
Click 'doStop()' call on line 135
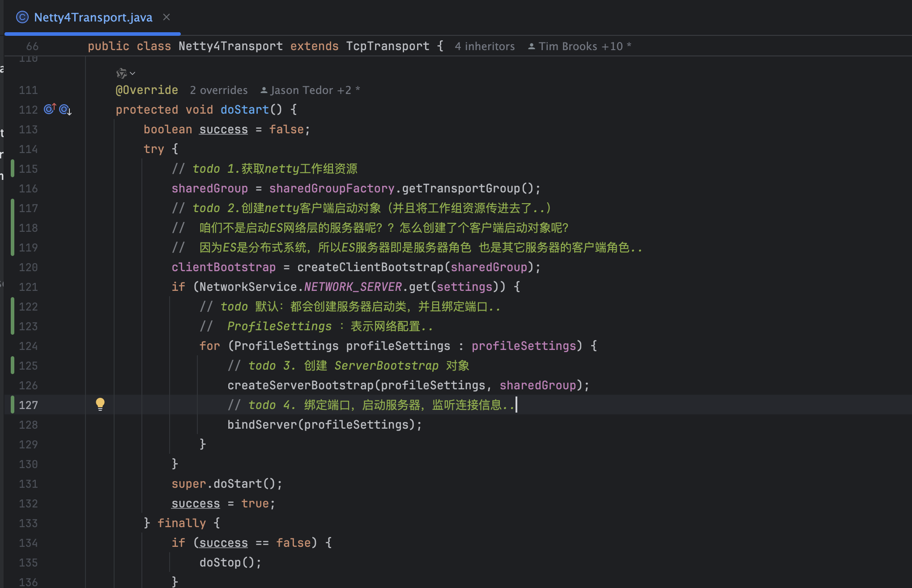(230, 562)
